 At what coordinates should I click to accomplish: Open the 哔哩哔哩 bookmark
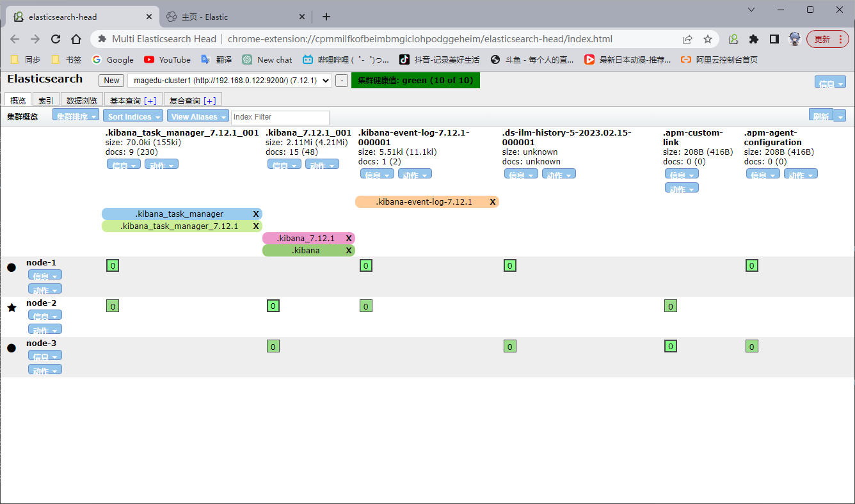(x=346, y=59)
